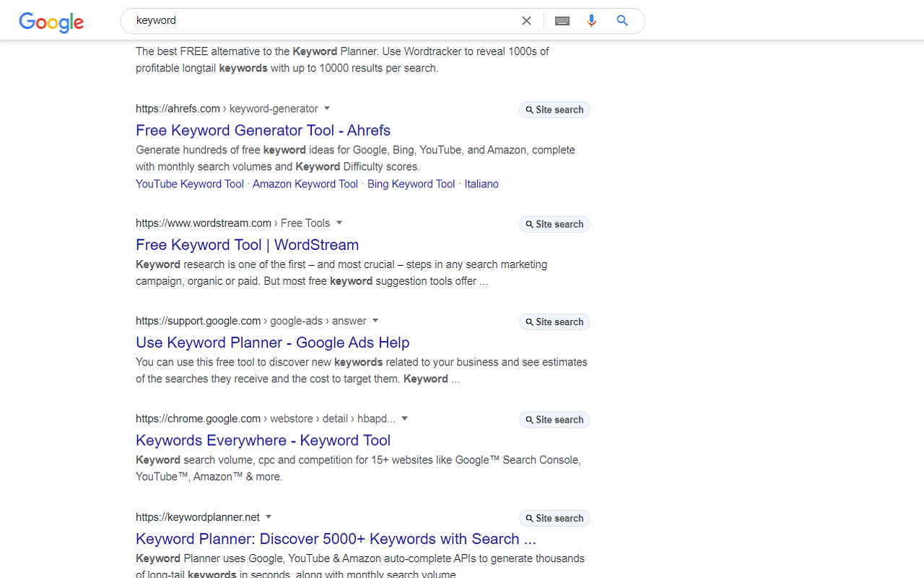Click Site search for Keywords Everywhere result
This screenshot has width=924, height=578.
(554, 420)
